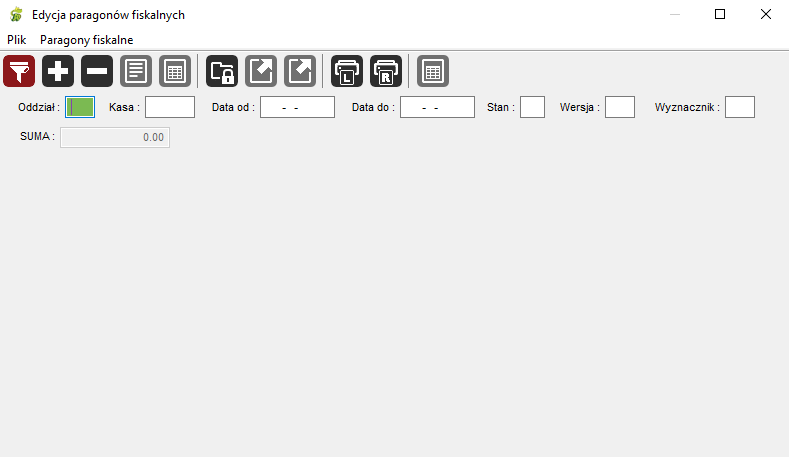Open the document lines icon in the toolbar
This screenshot has height=457, width=789.
click(x=136, y=71)
